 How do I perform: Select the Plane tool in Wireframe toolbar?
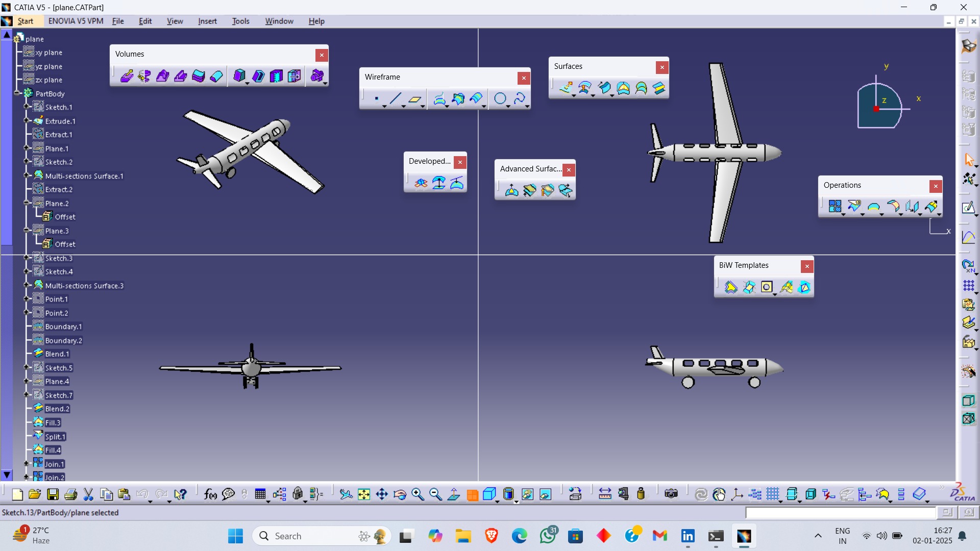coord(414,98)
